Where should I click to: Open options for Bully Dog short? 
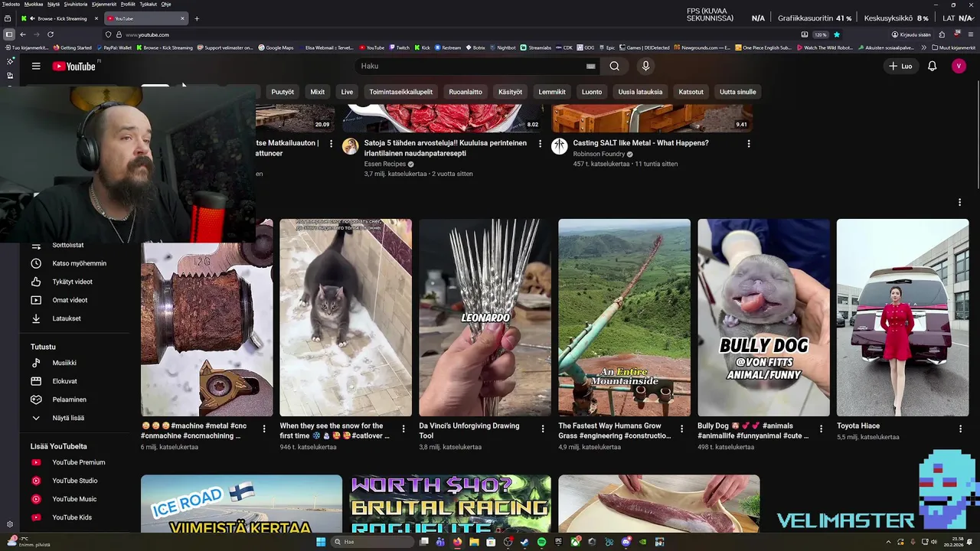coord(821,429)
